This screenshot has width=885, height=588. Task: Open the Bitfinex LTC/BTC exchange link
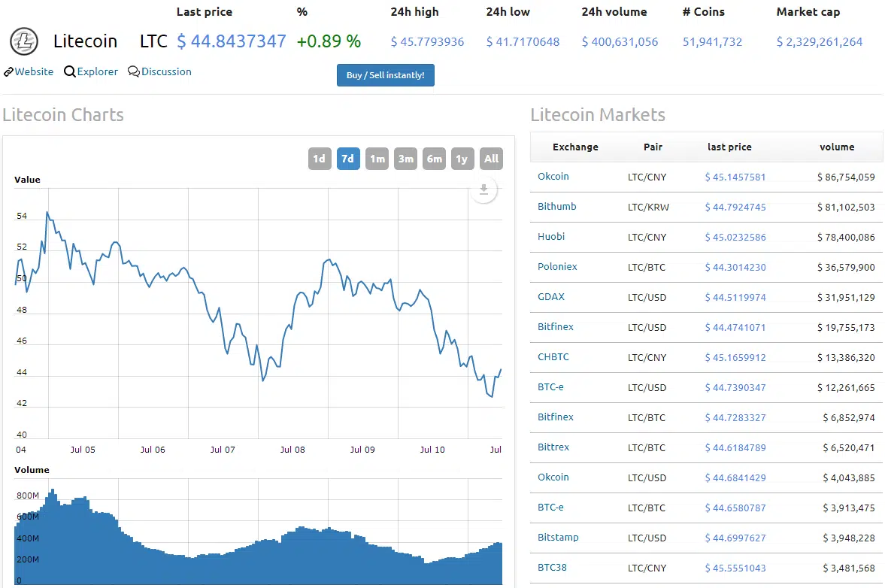pos(556,417)
